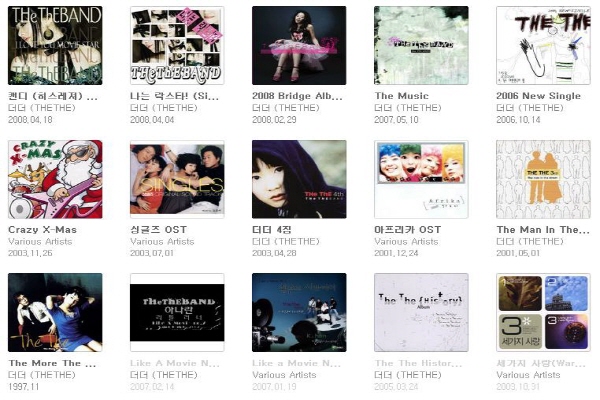Open the Crazy X-Mas album cover
This screenshot has height=400, width=600.
tap(55, 179)
